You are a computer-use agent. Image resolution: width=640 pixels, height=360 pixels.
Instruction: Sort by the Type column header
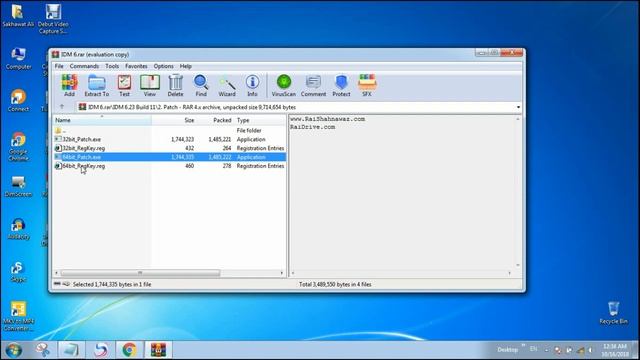click(x=260, y=120)
